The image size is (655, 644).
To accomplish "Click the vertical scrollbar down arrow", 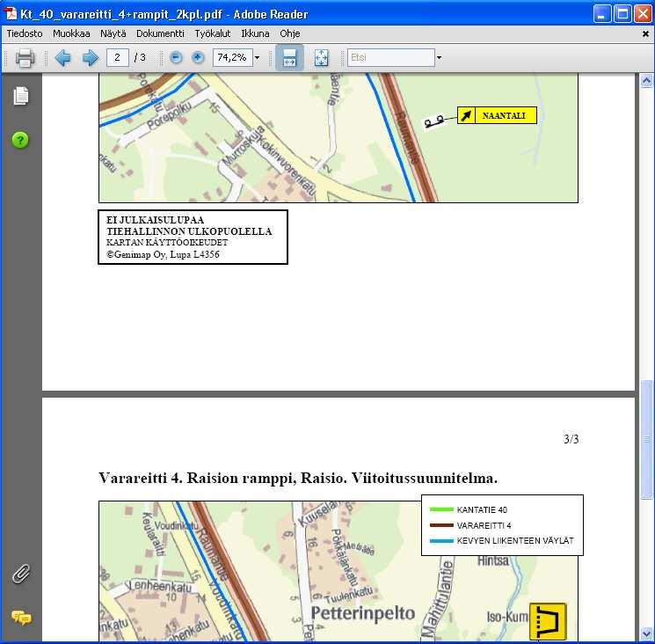I will (x=646, y=633).
